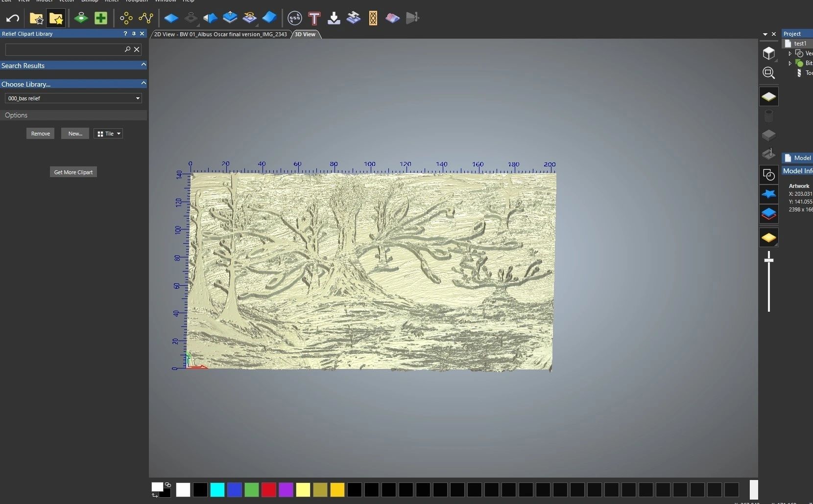
Task: Toggle the grey material block display
Action: 769,135
